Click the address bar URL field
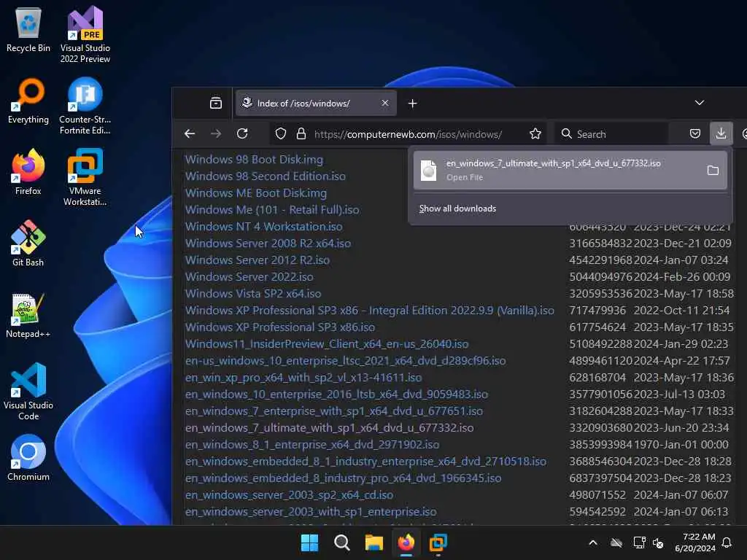Screen dimensions: 747x560 tap(408, 134)
